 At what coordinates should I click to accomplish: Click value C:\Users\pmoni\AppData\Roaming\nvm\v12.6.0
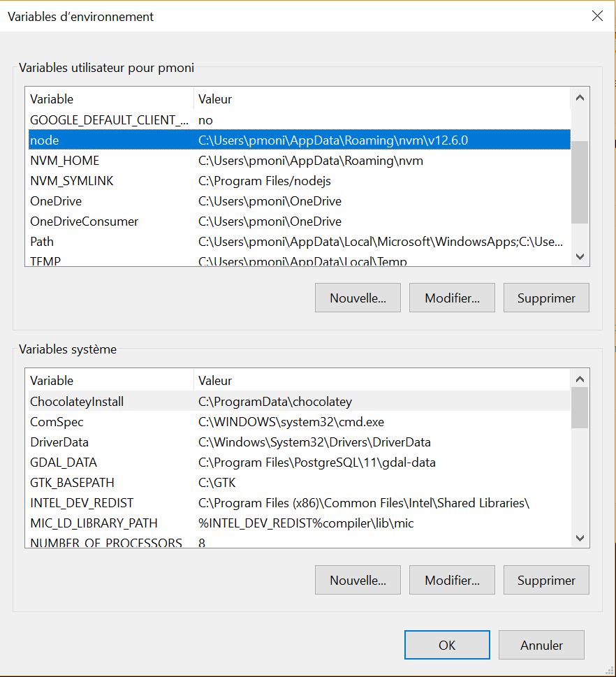pos(333,140)
